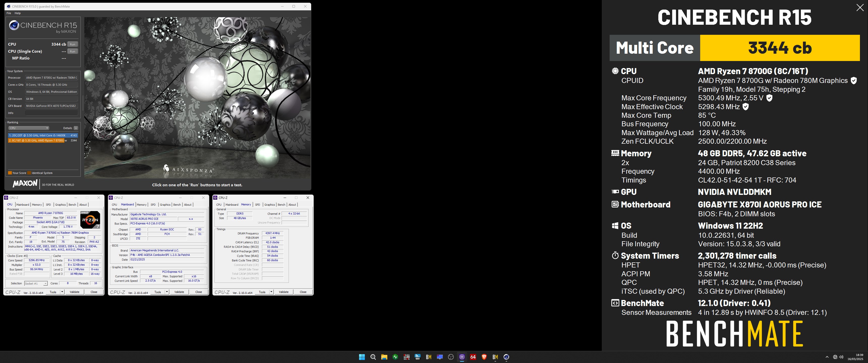The image size is (868, 363).
Task: Open File Explorer from the taskbar
Action: (384, 357)
